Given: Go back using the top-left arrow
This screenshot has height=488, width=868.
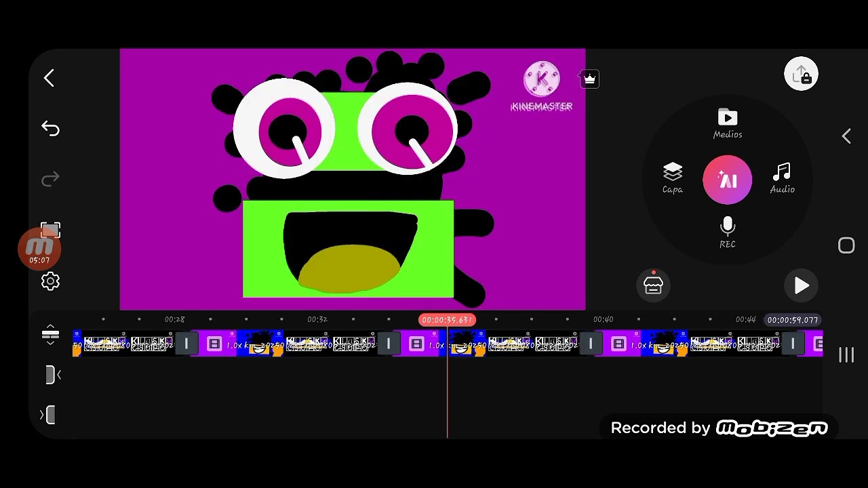Looking at the screenshot, I should [x=49, y=78].
